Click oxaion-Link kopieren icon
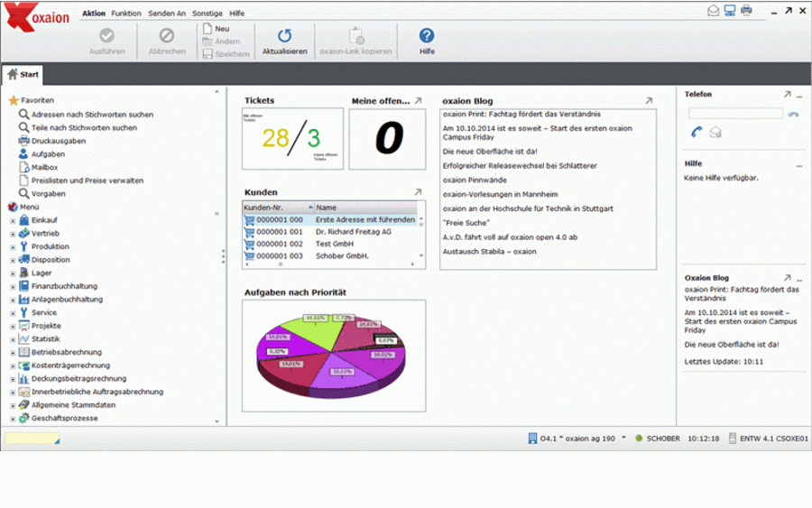 (356, 36)
